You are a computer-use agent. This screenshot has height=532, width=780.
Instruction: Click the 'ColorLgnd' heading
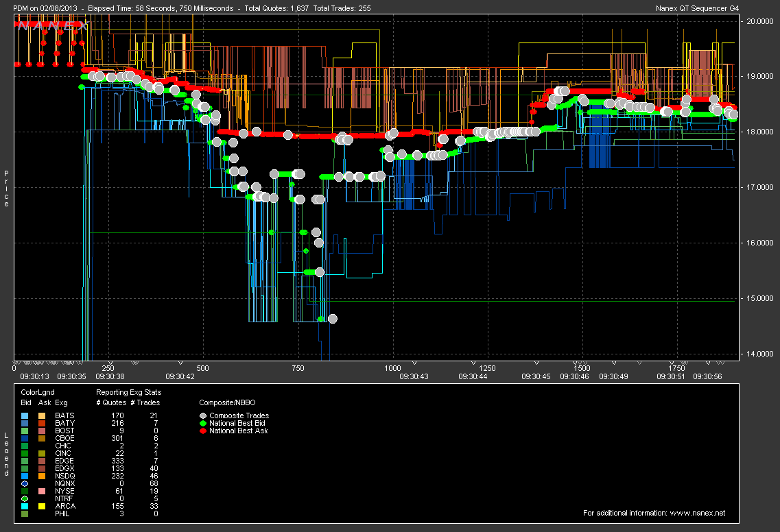coord(37,392)
